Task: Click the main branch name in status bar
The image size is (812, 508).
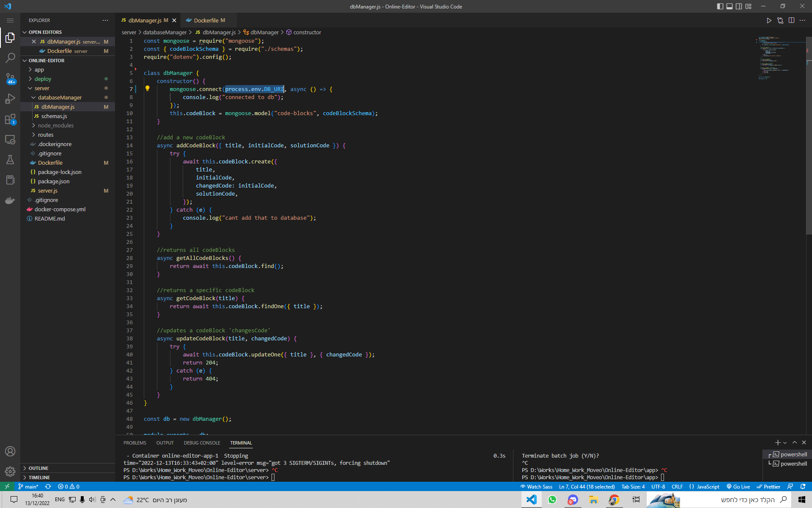Action: [x=29, y=486]
